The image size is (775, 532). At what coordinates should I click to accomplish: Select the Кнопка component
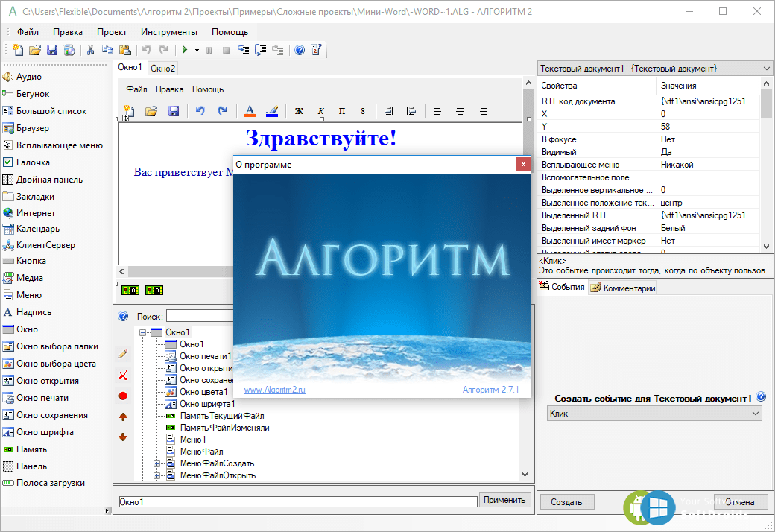click(25, 261)
